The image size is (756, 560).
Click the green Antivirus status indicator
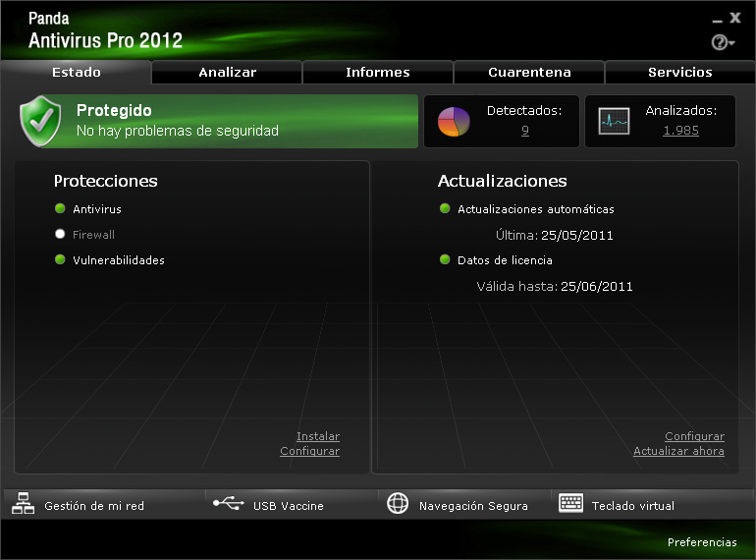60,208
